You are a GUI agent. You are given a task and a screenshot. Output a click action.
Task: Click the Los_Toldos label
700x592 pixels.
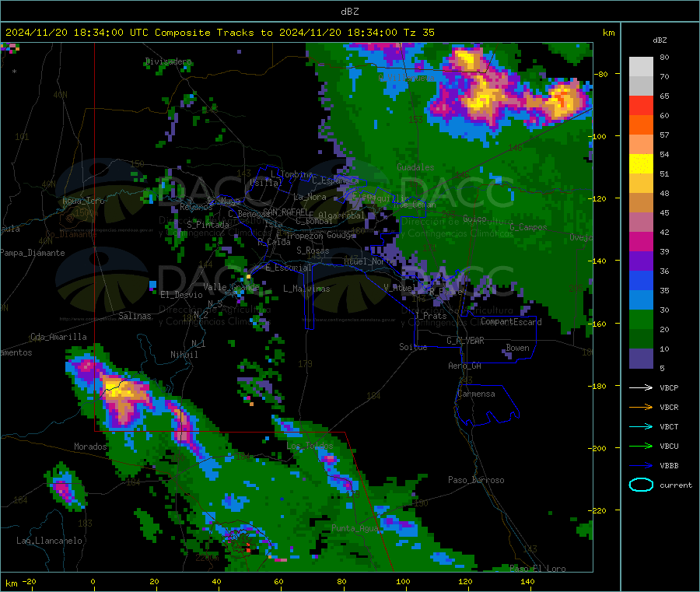point(310,446)
